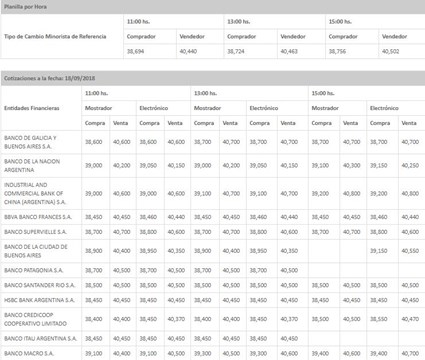Viewport: 425px width, 360px height.
Task: Select 'BANCO DE GALICIA Y BUENOS AIRES S.A.' row
Action: [x=212, y=142]
